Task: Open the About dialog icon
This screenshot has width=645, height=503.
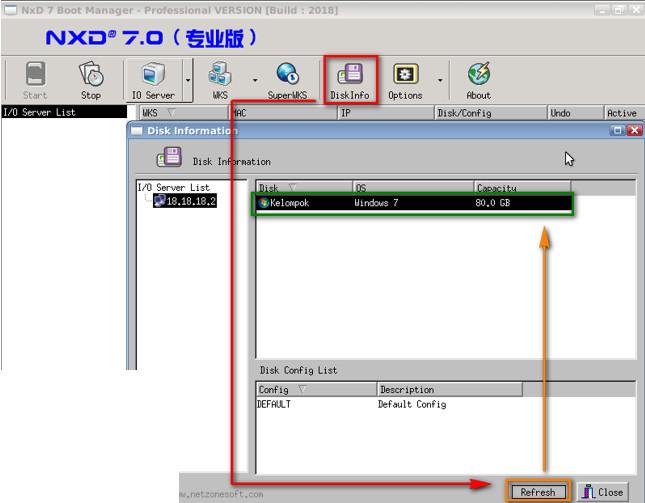Action: (479, 81)
